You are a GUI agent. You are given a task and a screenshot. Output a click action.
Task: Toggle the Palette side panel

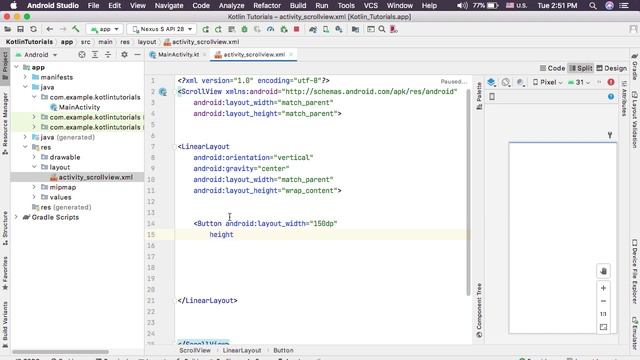[479, 96]
